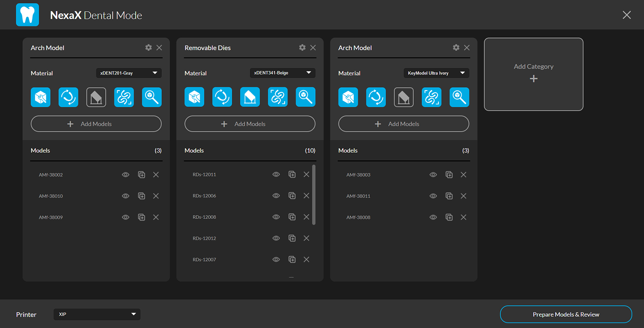Open the XiP printer dropdown
Viewport: 644px width, 328px height.
point(97,314)
